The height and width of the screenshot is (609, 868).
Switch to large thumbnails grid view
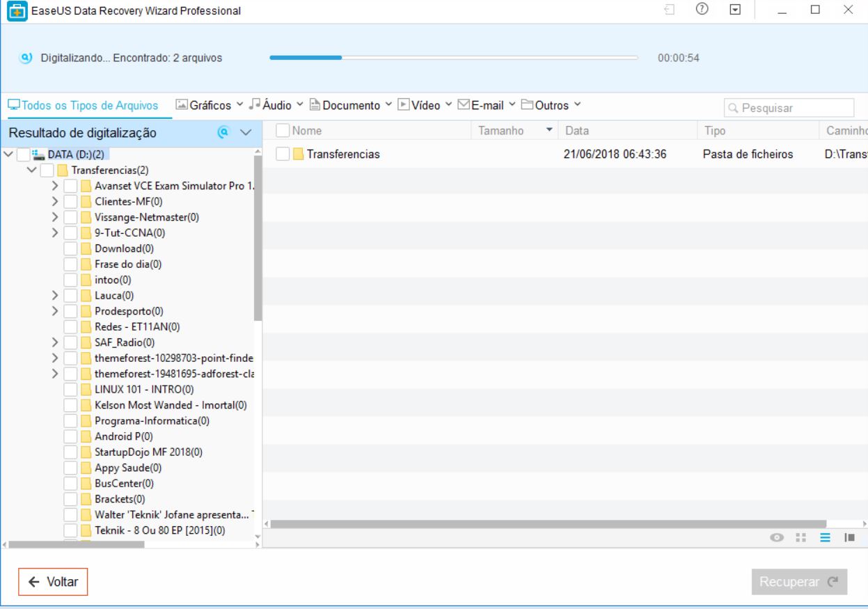(x=800, y=537)
